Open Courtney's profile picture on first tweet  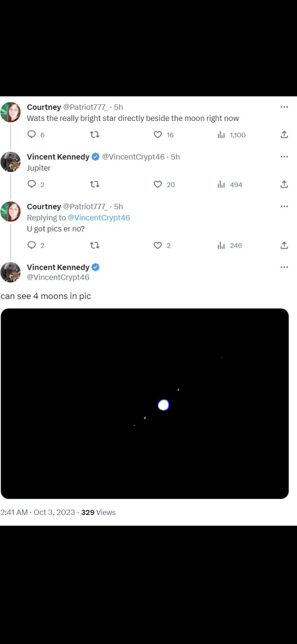tap(11, 112)
